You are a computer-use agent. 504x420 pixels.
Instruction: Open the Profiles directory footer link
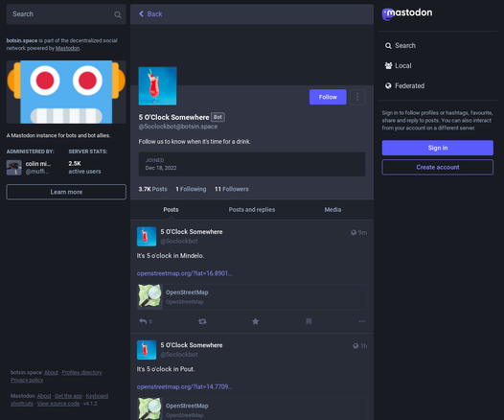(81, 372)
